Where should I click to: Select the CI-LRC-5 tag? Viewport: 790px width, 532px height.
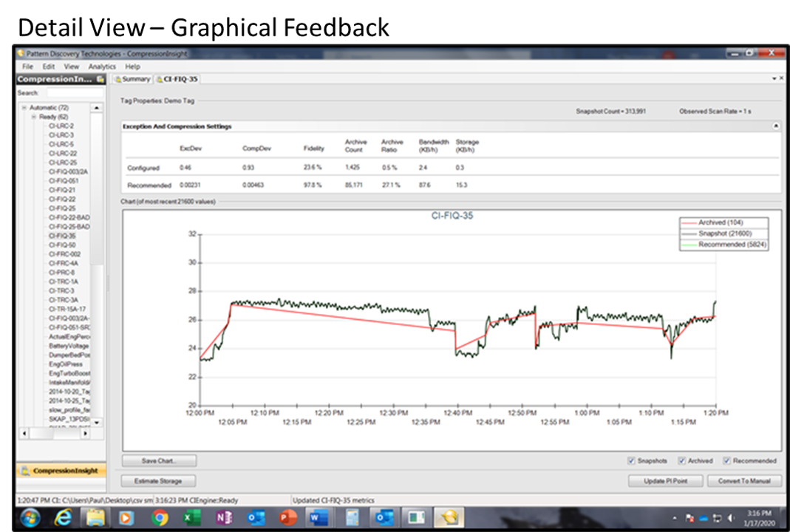point(61,144)
